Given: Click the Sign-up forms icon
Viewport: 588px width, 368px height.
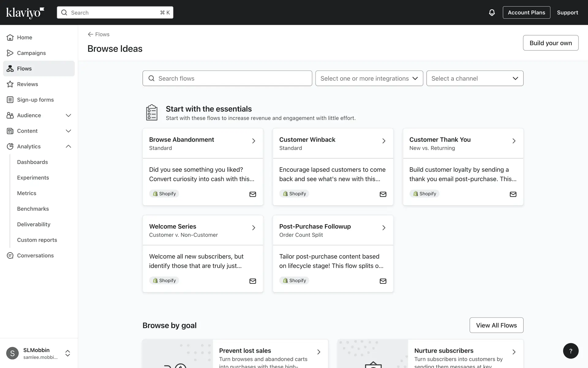Looking at the screenshot, I should click(x=10, y=100).
